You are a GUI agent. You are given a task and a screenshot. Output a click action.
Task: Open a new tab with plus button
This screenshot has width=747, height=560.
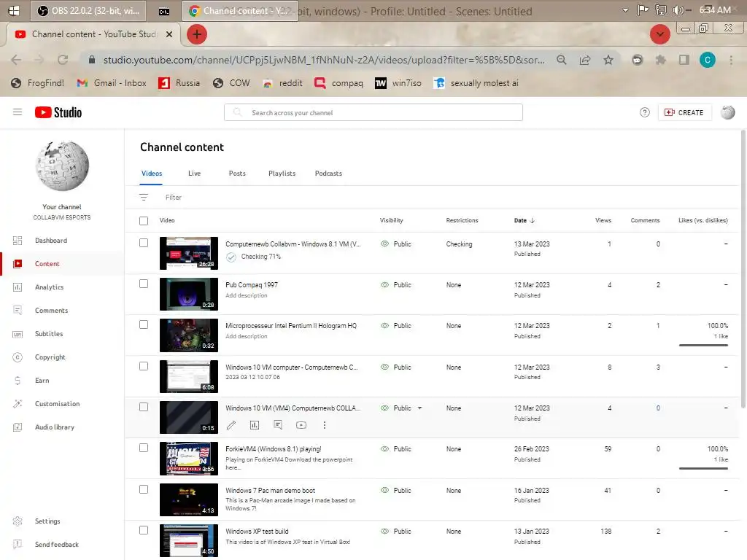(197, 34)
